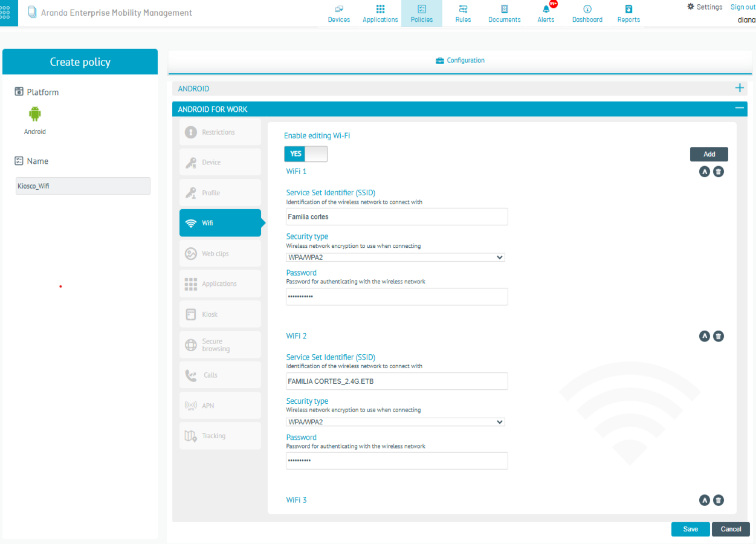This screenshot has width=756, height=544.
Task: Click the WiFi 3 heading
Action: (x=296, y=500)
